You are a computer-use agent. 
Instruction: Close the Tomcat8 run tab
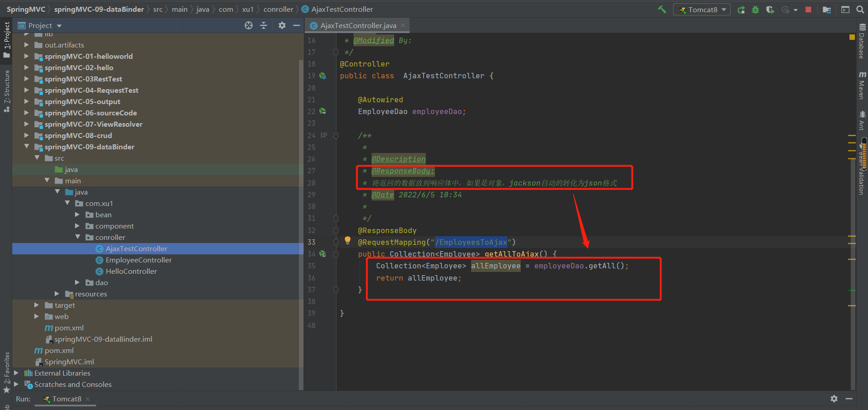click(88, 399)
